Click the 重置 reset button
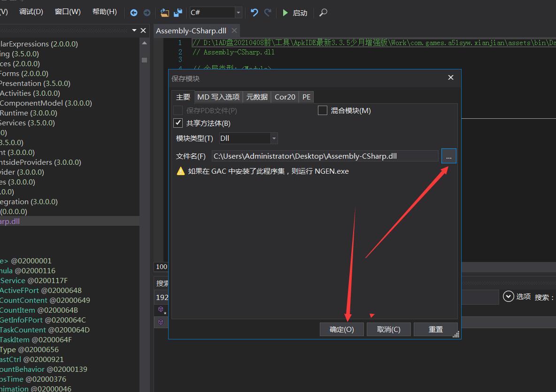The height and width of the screenshot is (392, 556). pyautogui.click(x=435, y=329)
